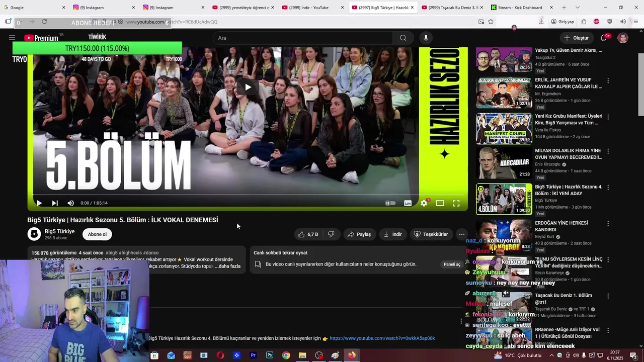
Task: Open the Big5 Türkiye channel avatar
Action: click(x=34, y=234)
